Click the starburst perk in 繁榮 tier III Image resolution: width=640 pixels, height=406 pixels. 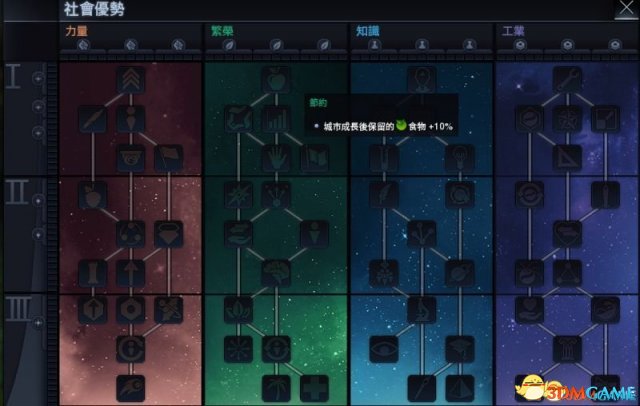point(238,349)
